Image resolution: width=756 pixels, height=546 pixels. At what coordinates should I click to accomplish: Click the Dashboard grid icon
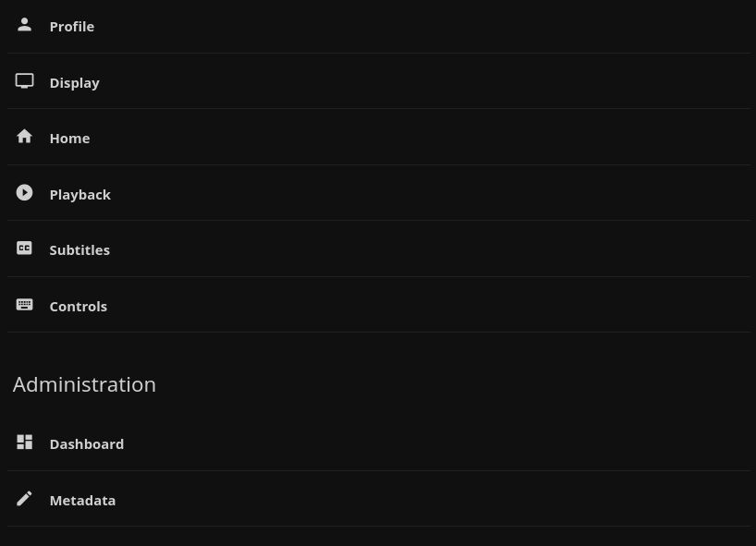point(25,443)
